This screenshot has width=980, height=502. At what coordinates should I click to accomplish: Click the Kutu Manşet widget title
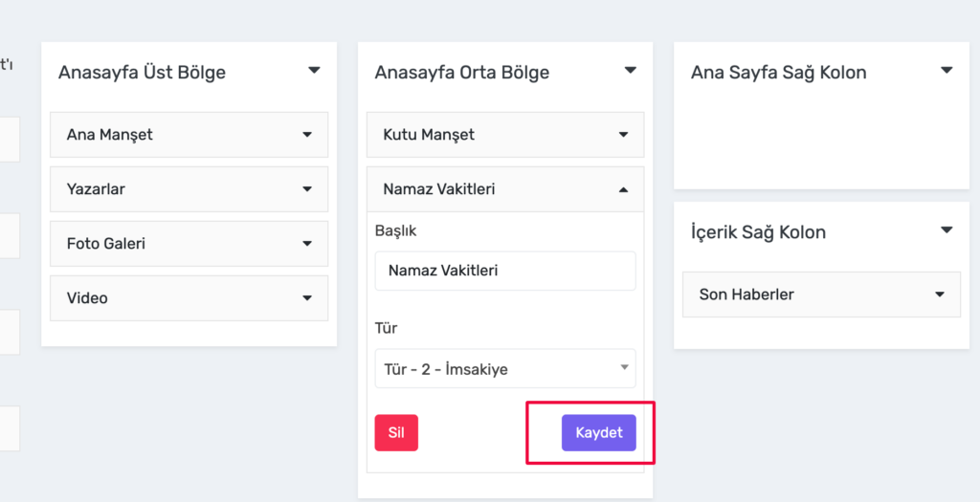click(x=429, y=135)
